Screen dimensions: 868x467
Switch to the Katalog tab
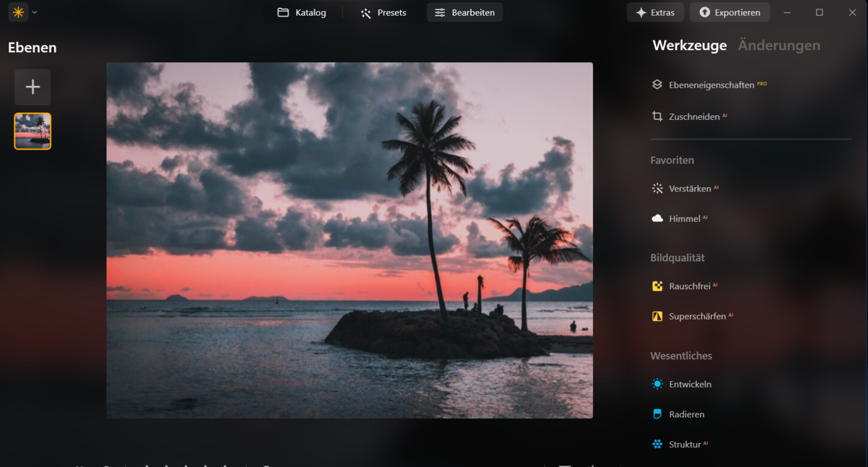[x=304, y=12]
